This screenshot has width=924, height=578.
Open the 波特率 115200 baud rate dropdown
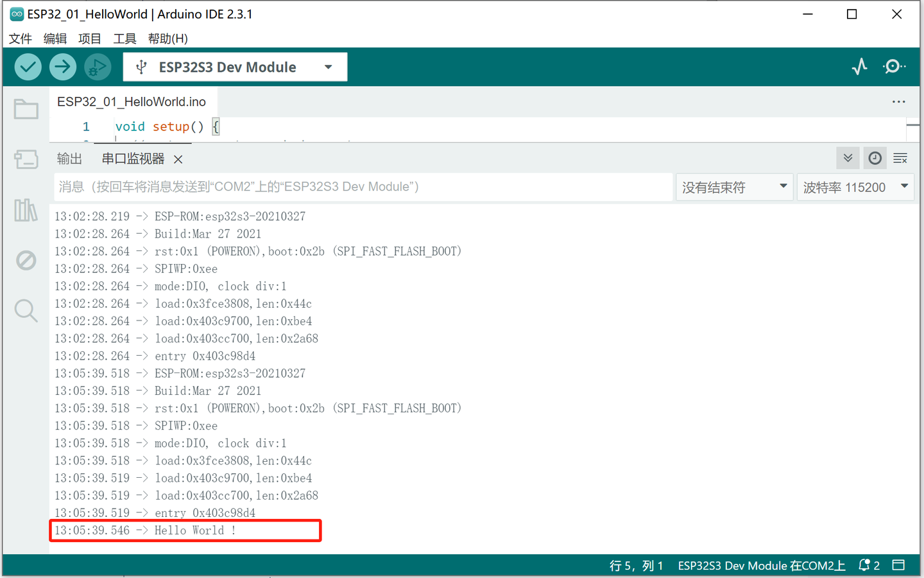click(855, 187)
